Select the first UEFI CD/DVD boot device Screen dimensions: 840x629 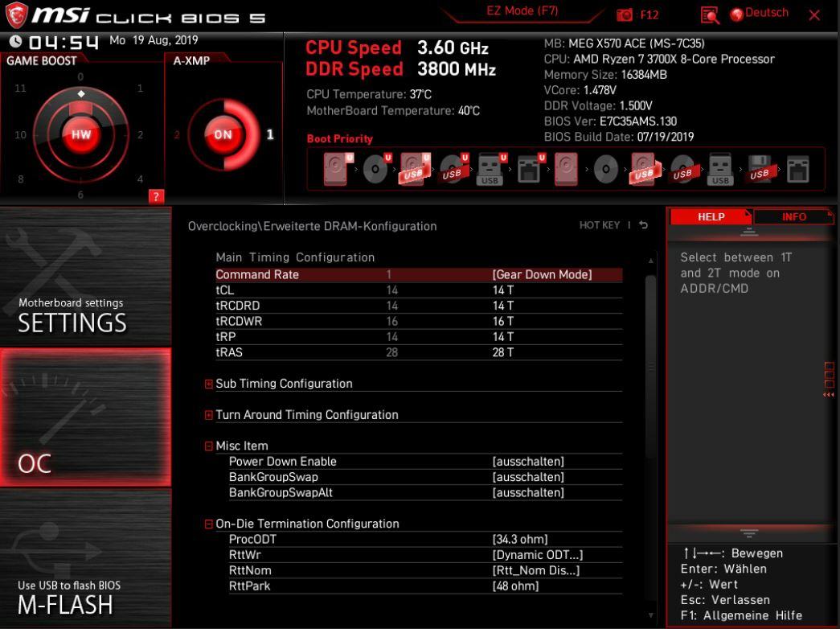[377, 169]
